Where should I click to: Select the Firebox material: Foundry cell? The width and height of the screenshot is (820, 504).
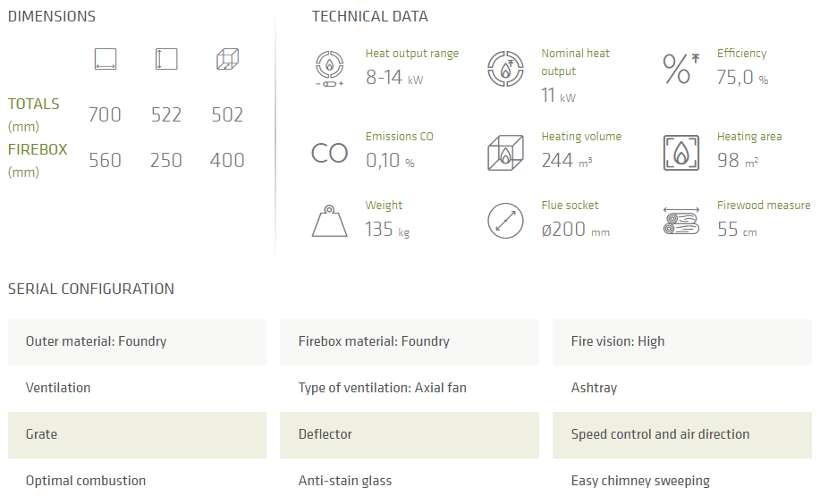click(410, 341)
